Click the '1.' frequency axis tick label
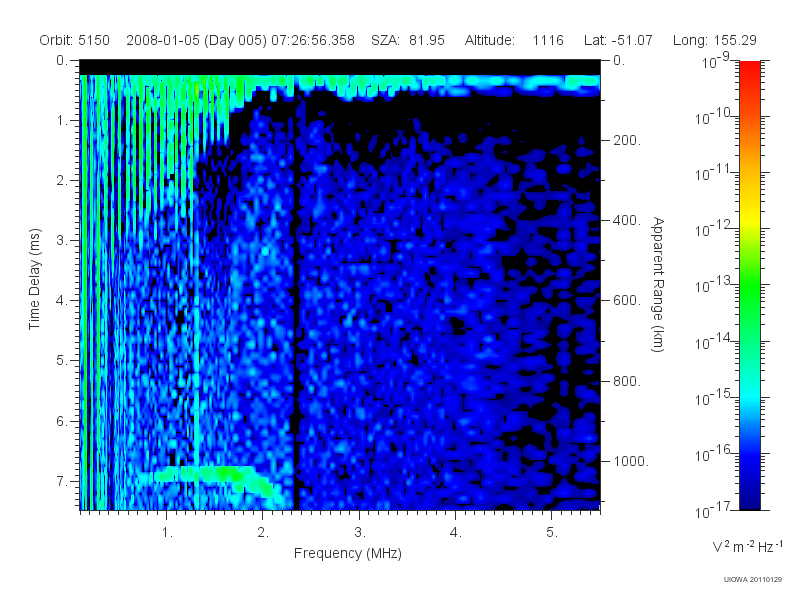 (167, 533)
